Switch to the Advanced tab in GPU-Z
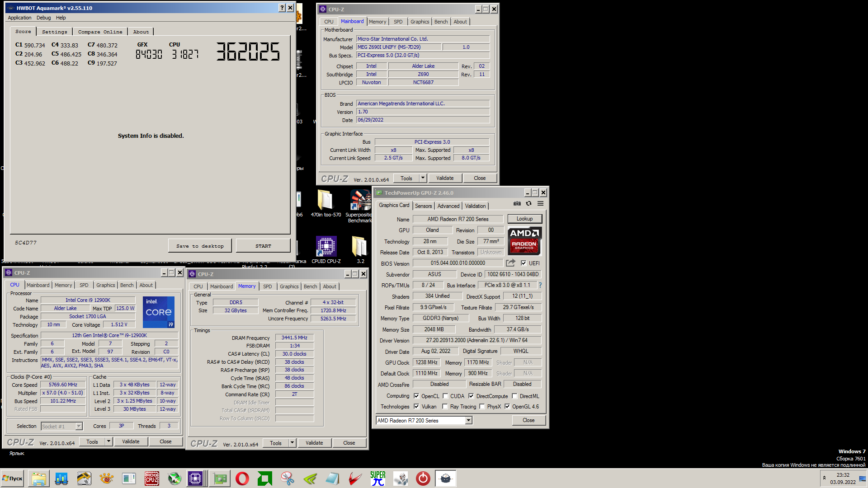 coord(448,206)
